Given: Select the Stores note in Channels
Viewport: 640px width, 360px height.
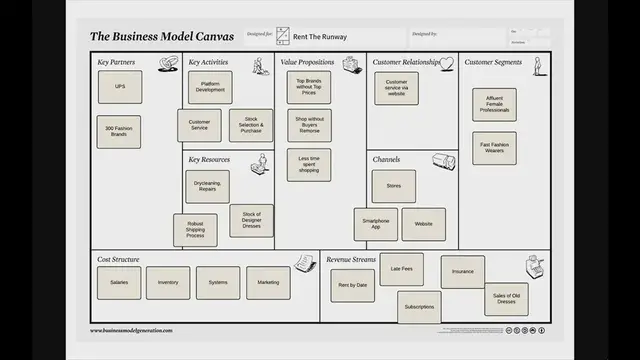Looking at the screenshot, I should tap(394, 186).
